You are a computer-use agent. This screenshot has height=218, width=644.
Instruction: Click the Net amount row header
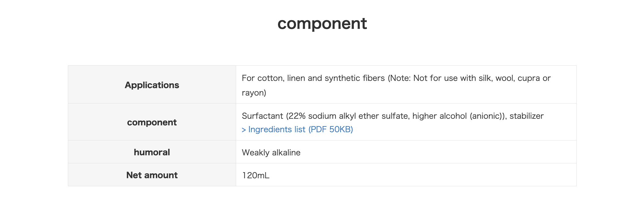(152, 175)
